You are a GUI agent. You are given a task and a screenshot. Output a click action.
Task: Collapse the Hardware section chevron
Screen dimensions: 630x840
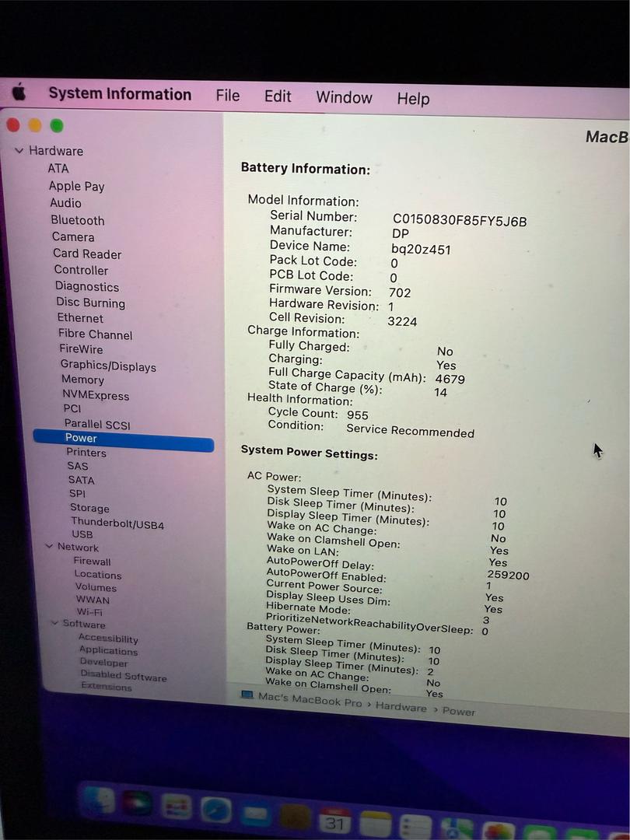(19, 151)
